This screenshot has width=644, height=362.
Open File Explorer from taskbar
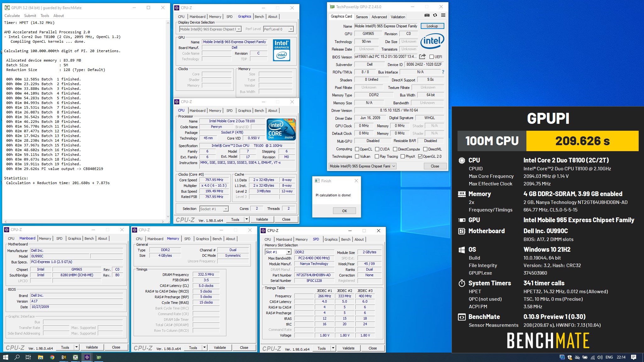pyautogui.click(x=40, y=357)
